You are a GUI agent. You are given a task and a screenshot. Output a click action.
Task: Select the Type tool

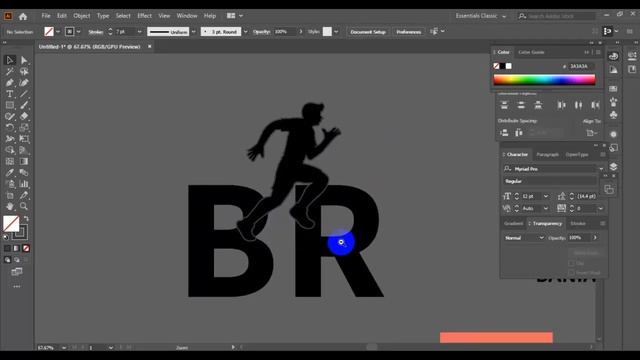coord(9,94)
